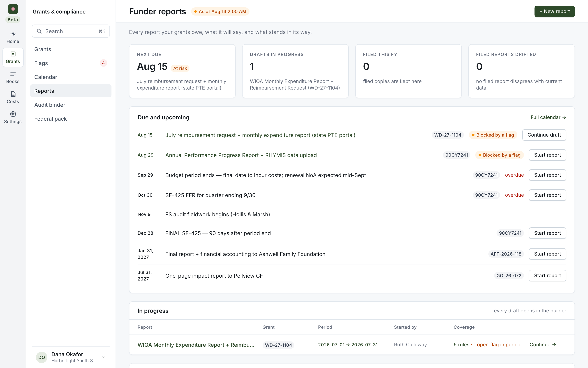Open Audit binder in the sidebar
This screenshot has width=588, height=368.
coord(71,105)
